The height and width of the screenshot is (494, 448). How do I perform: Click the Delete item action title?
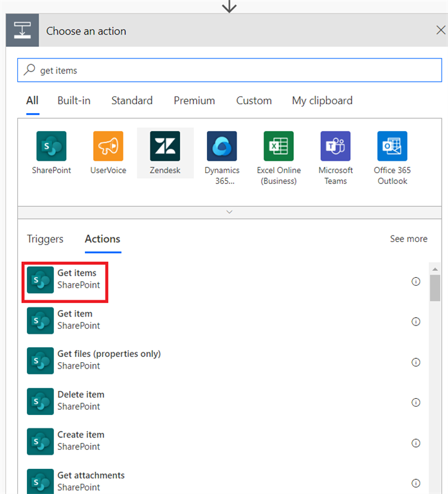(81, 394)
